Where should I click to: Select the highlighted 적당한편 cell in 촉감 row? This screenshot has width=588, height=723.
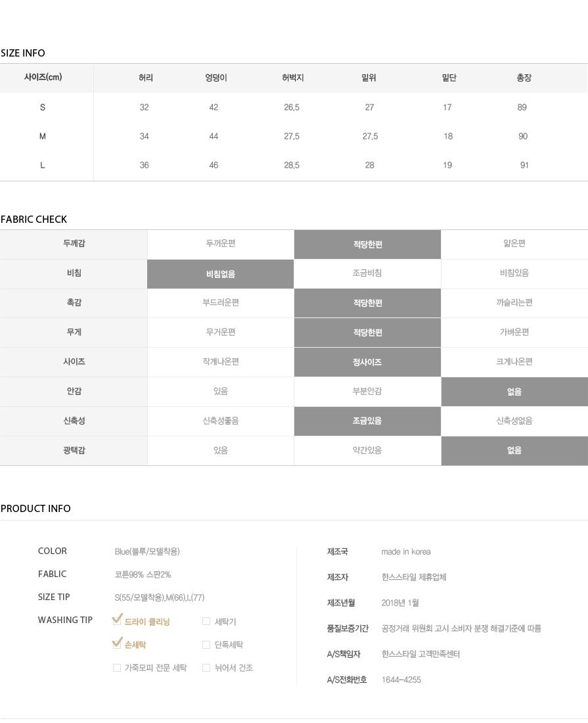[368, 303]
